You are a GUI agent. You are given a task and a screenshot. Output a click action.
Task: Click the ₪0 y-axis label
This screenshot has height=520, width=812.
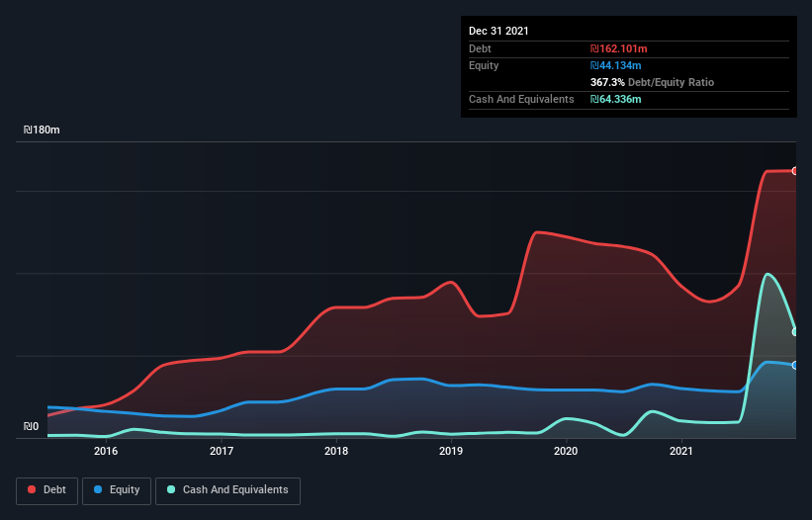pyautogui.click(x=31, y=426)
